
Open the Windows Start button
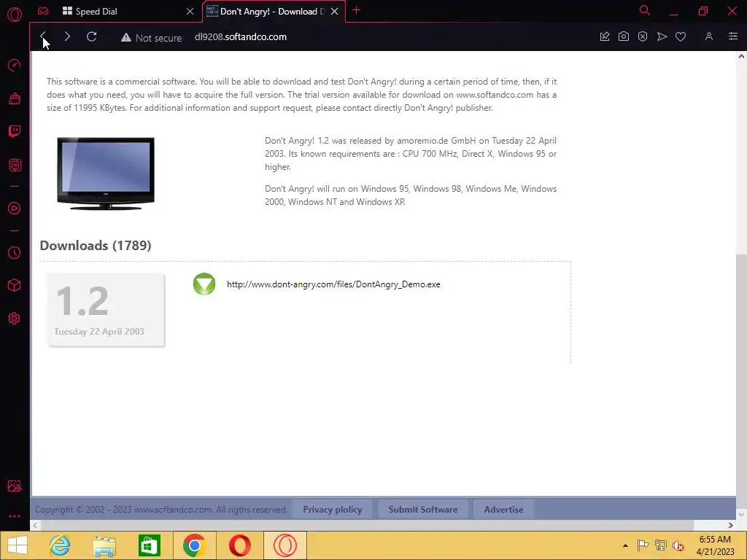[x=18, y=545]
